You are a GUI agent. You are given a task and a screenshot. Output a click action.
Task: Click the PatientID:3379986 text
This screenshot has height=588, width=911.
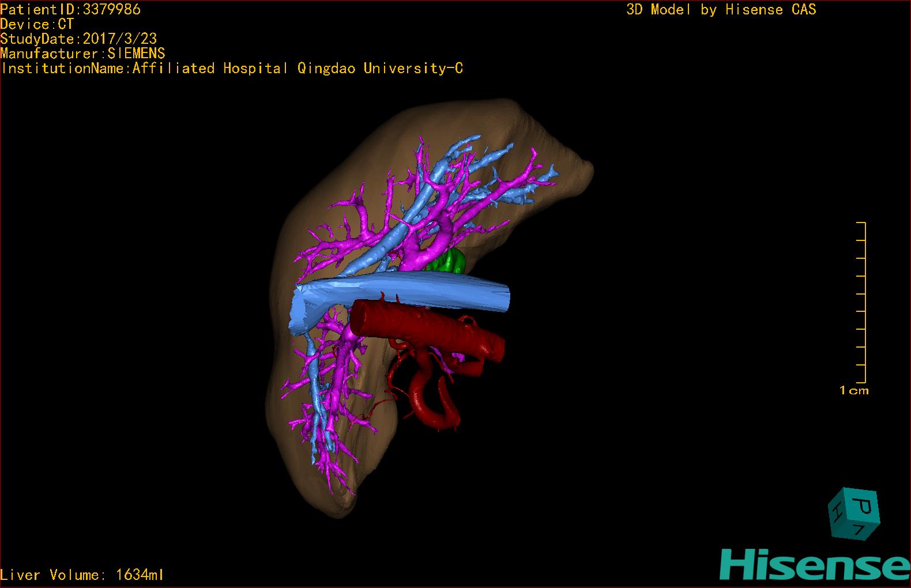70,9
